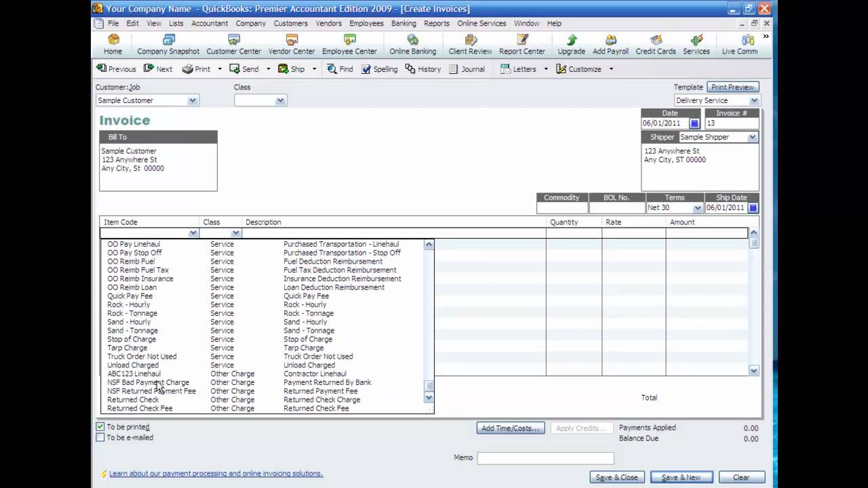Click the Print Preview button
This screenshot has height=488, width=868.
click(x=732, y=87)
